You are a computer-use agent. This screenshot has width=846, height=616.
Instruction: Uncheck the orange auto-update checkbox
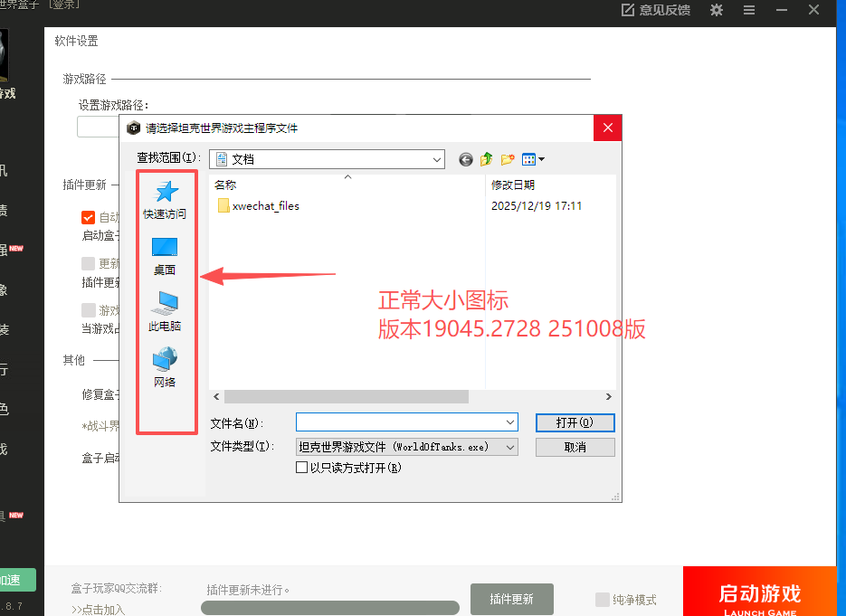[88, 217]
